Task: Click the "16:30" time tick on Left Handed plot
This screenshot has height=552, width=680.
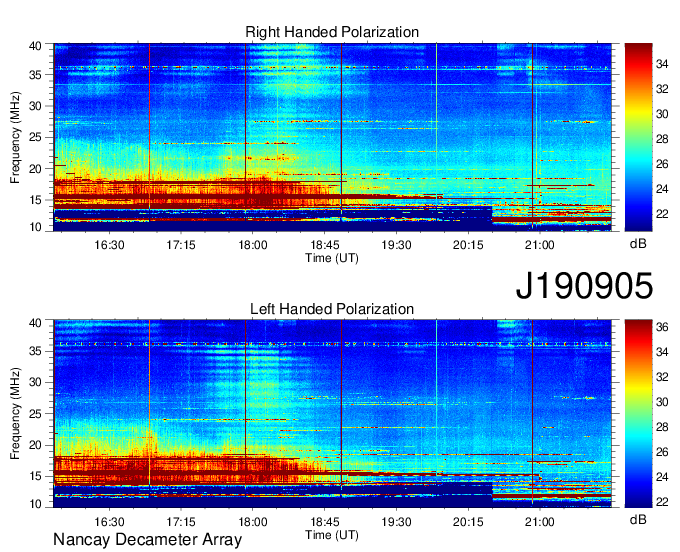Action: (x=109, y=522)
